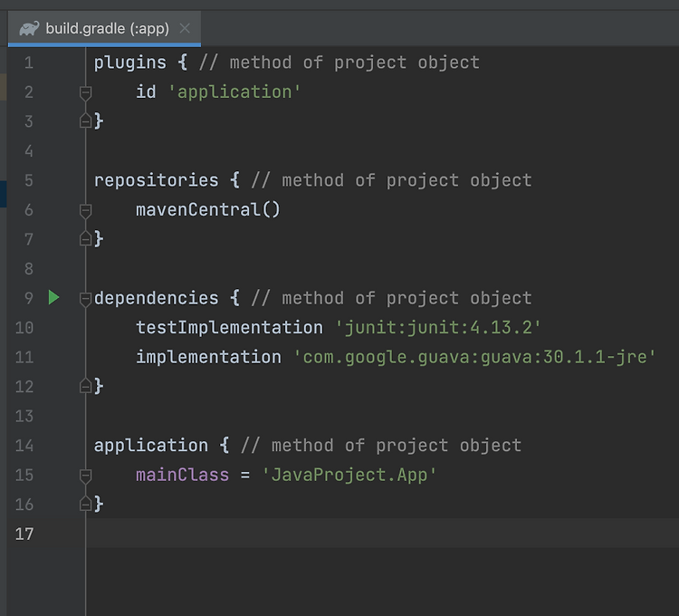The image size is (679, 616).
Task: Click the comment on line 9
Action: (391, 298)
